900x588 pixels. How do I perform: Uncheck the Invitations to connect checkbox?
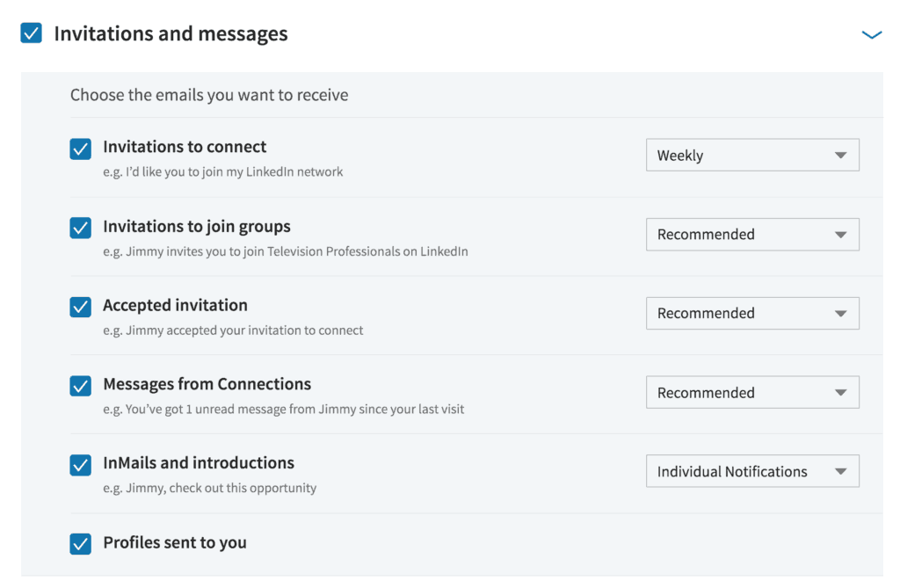(x=80, y=149)
